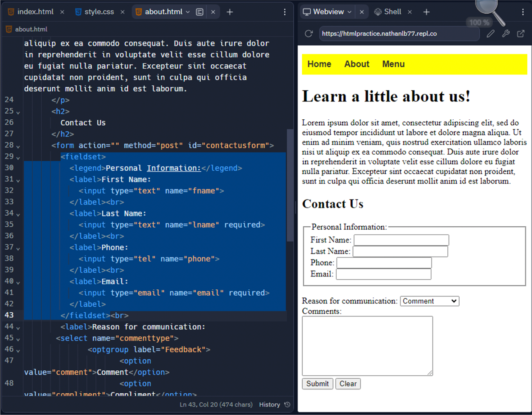532x415 pixels.
Task: Click the history clock icon in status bar
Action: point(287,405)
